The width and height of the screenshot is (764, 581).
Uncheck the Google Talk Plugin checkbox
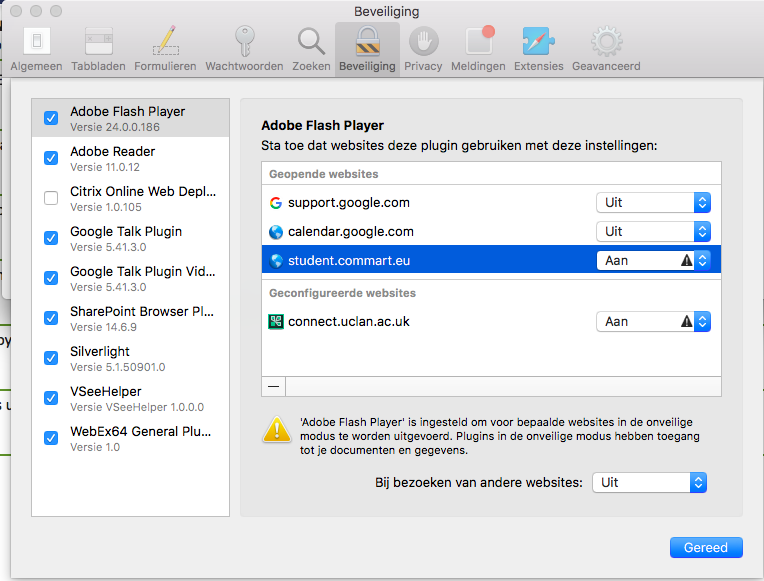click(51, 238)
